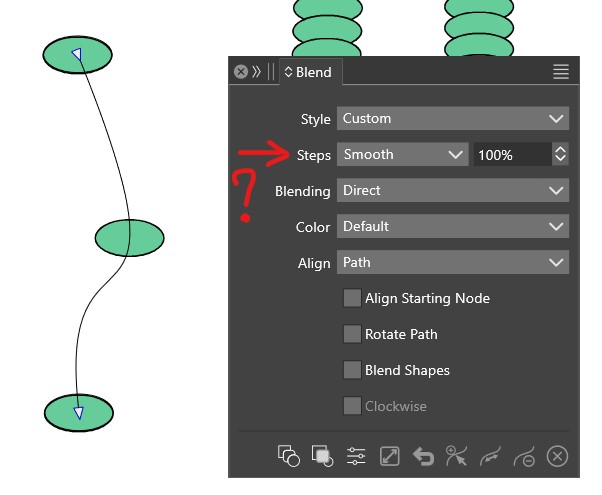Click the blend icon with the blurred square
This screenshot has height=495, width=602.
tap(322, 456)
